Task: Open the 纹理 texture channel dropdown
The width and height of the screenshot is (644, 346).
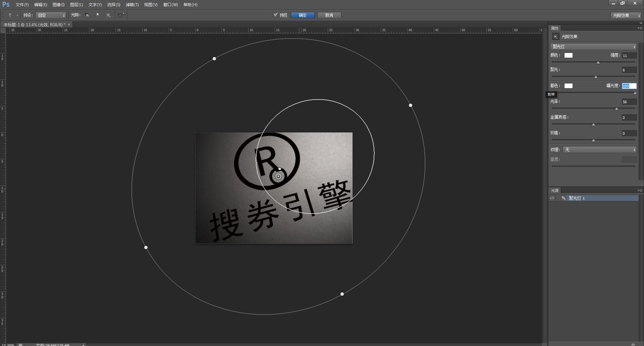Action: point(599,150)
